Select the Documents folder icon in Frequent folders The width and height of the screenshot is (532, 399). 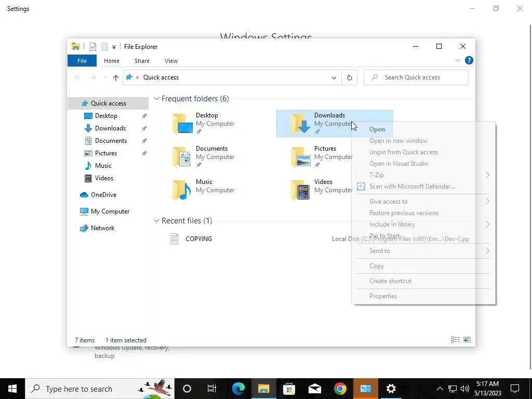tap(182, 157)
